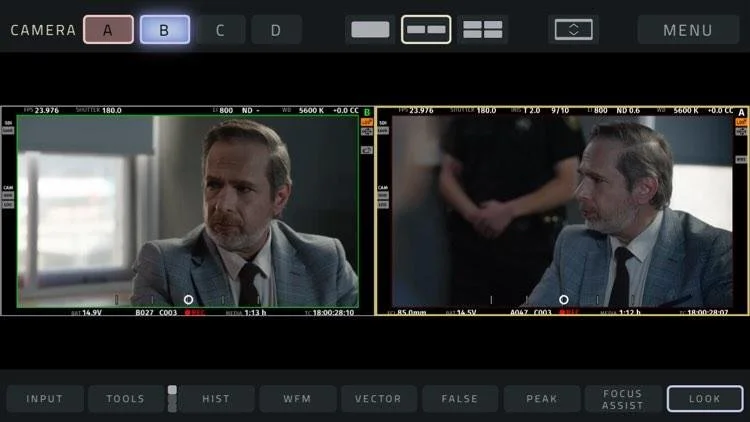This screenshot has height=422, width=750.
Task: Toggle PEAK focus peaking tool
Action: pos(541,399)
